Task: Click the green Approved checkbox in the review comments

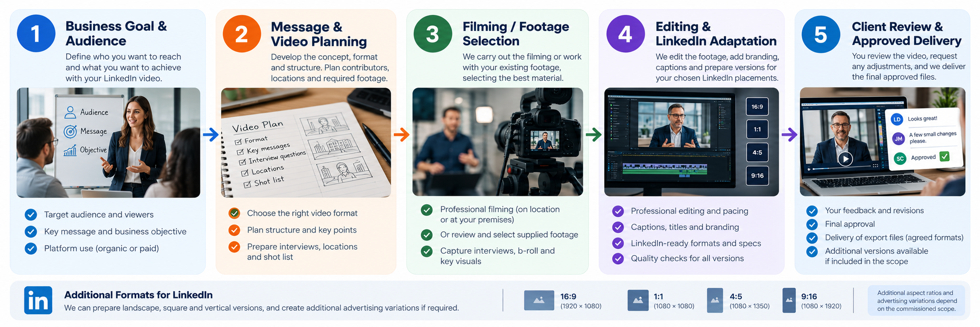Action: point(944,156)
